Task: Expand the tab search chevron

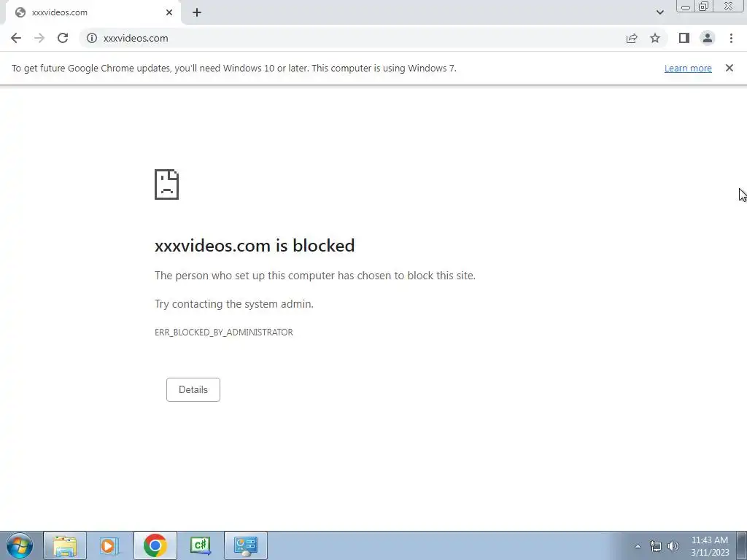Action: click(659, 13)
